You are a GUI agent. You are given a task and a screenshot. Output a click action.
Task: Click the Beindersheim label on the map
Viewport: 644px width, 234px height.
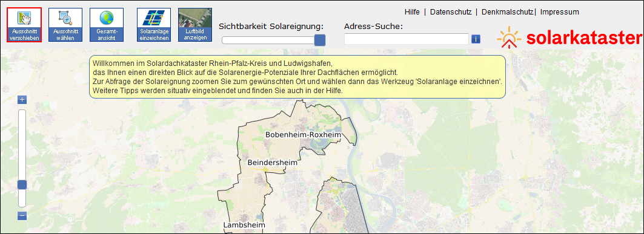click(x=272, y=162)
